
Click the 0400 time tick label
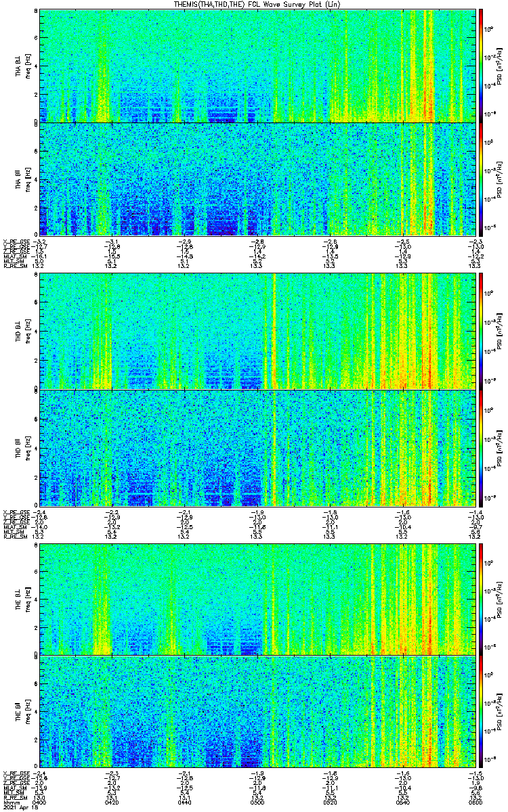pos(40,802)
